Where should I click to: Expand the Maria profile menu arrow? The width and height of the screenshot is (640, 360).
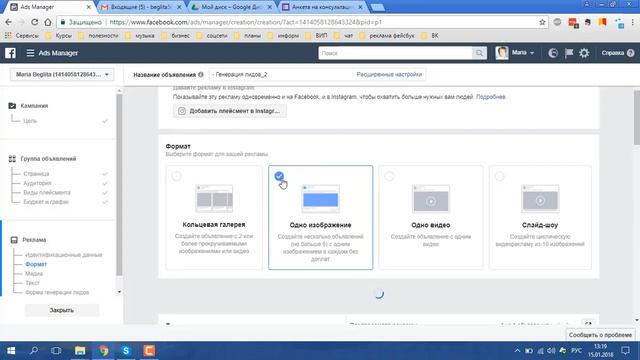pos(532,53)
